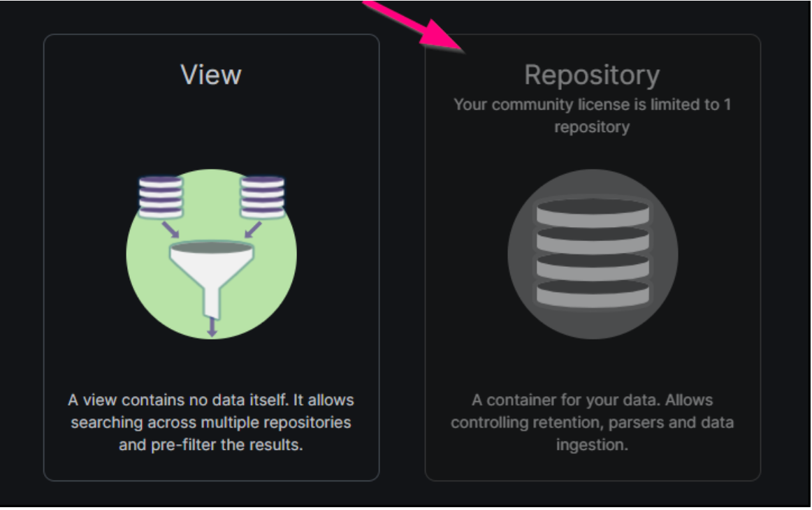Click the word "repository" under the license message
The height and width of the screenshot is (510, 812).
tap(592, 127)
